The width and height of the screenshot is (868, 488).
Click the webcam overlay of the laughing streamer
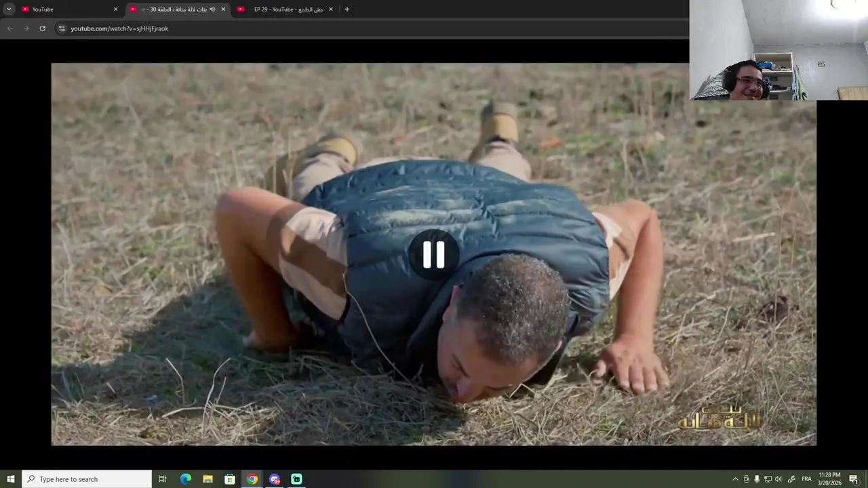778,50
